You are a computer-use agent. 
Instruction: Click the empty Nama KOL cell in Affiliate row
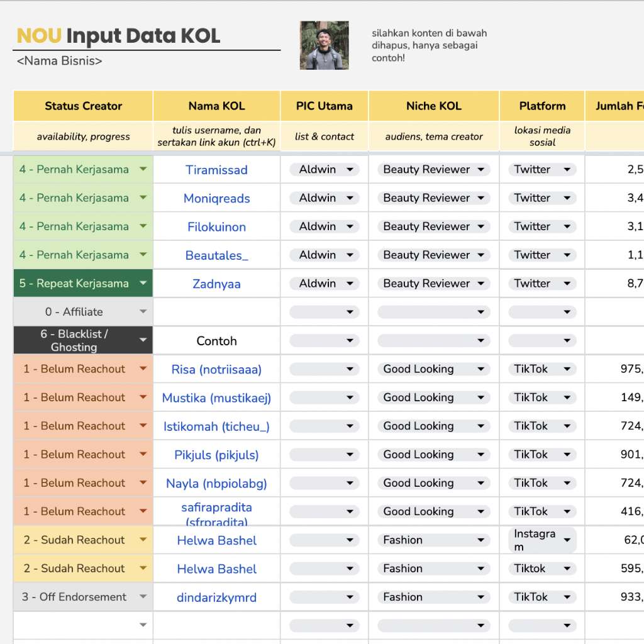[x=216, y=312]
